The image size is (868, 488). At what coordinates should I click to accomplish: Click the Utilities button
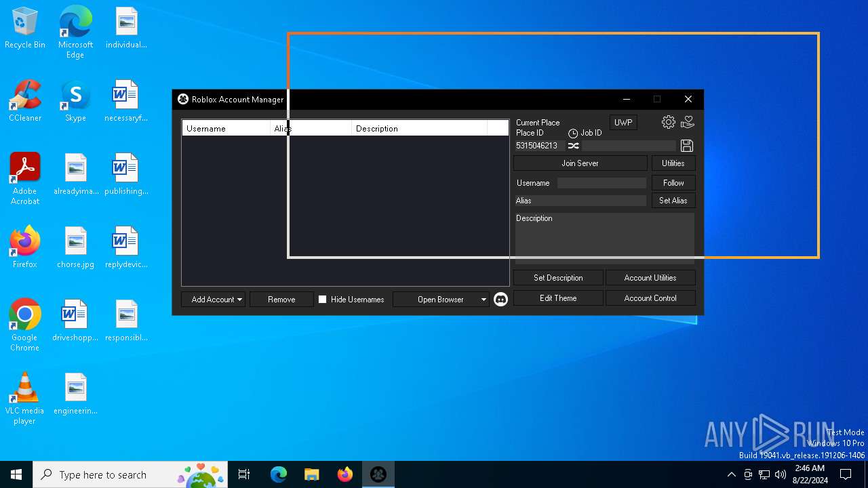click(673, 163)
